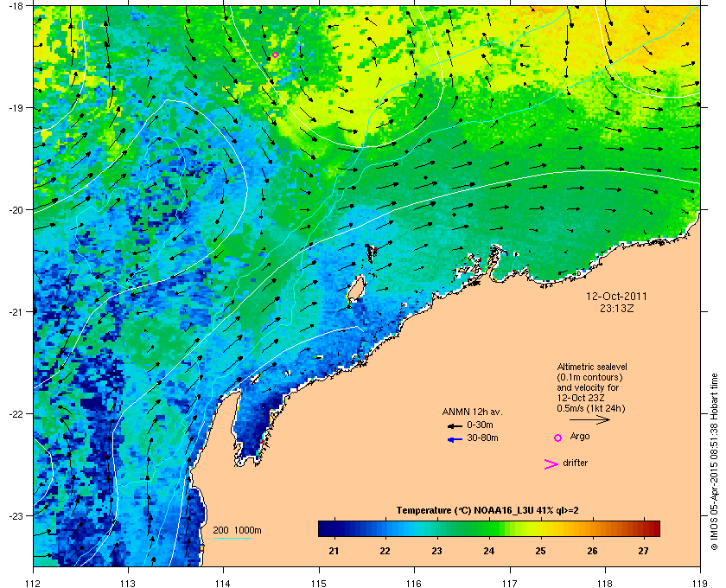
Task: Click the longitude axis label 117
Action: click(509, 583)
